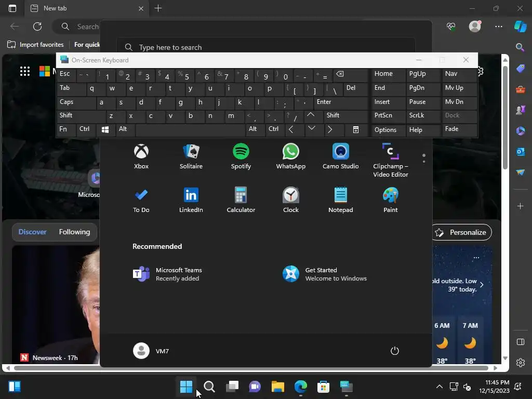The width and height of the screenshot is (532, 399).
Task: Open the Xbox app from Start menu
Action: point(141,156)
